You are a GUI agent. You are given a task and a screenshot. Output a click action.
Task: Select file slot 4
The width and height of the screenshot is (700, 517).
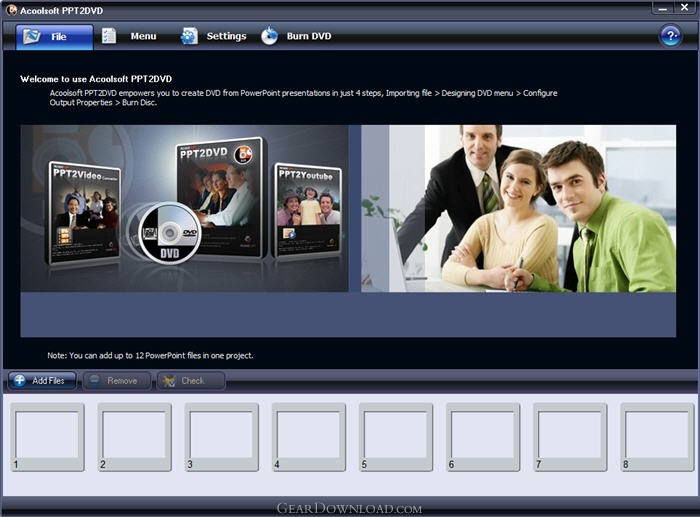point(308,437)
